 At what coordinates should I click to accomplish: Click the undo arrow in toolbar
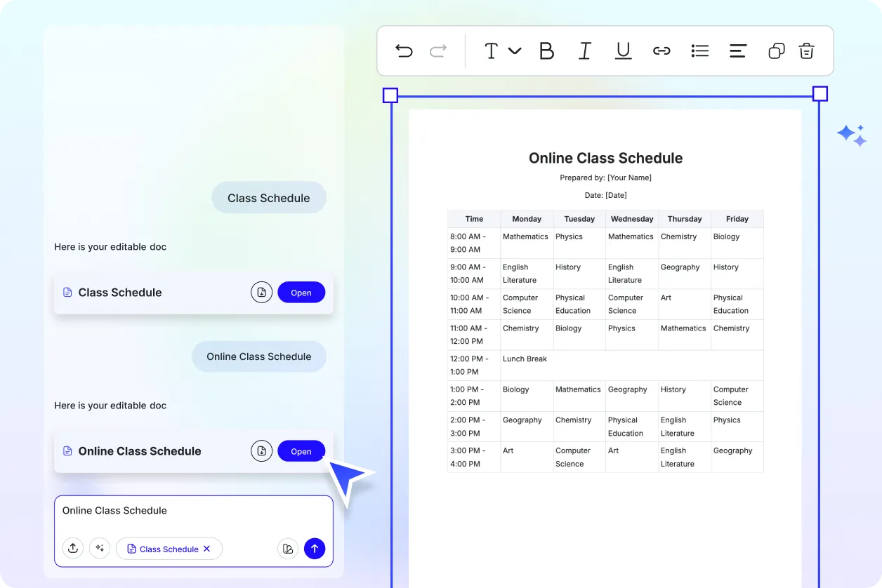[404, 51]
